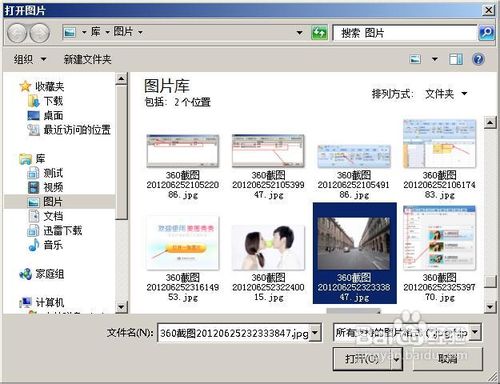Click sidebar scrollbar down arrow

(121, 307)
